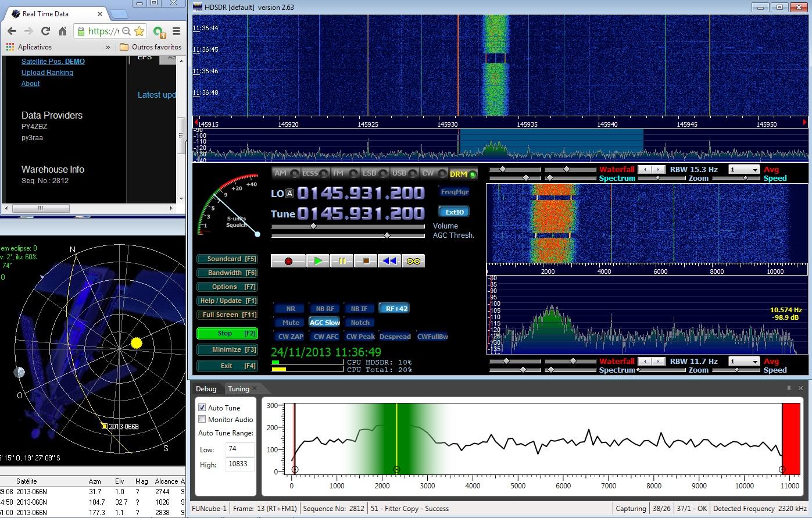Image resolution: width=812 pixels, height=518 pixels.
Task: Toggle the Auto Tune checkbox
Action: point(202,408)
